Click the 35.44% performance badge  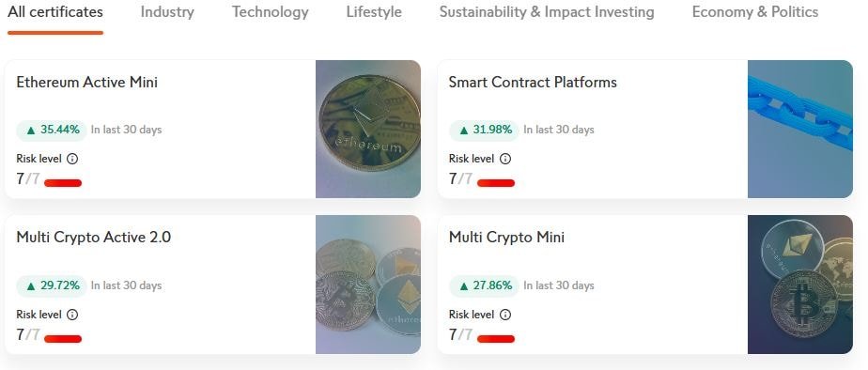52,130
